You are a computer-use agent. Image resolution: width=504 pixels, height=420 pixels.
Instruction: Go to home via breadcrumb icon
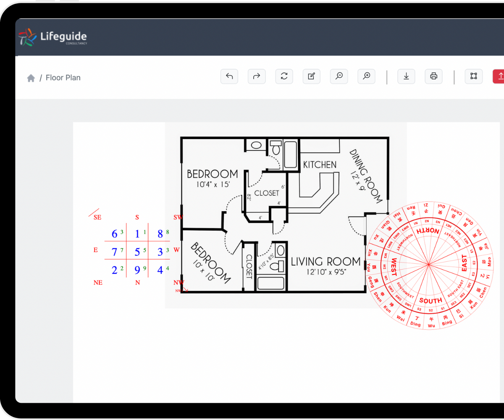click(x=31, y=78)
